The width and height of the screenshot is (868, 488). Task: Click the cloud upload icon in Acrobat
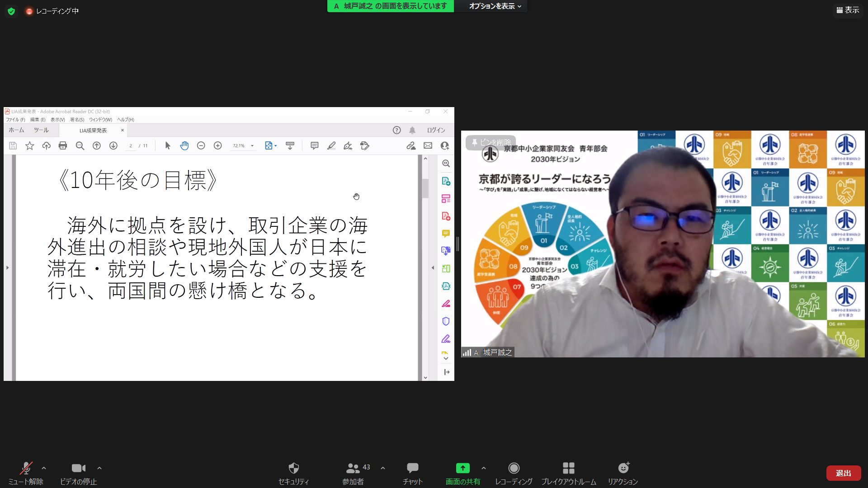click(47, 145)
